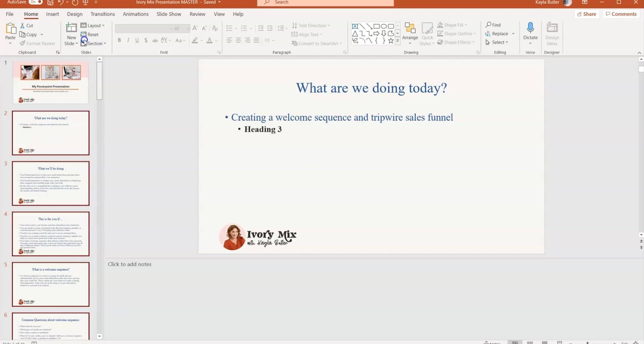Open the Review tab
The image size is (644, 344).
point(197,14)
